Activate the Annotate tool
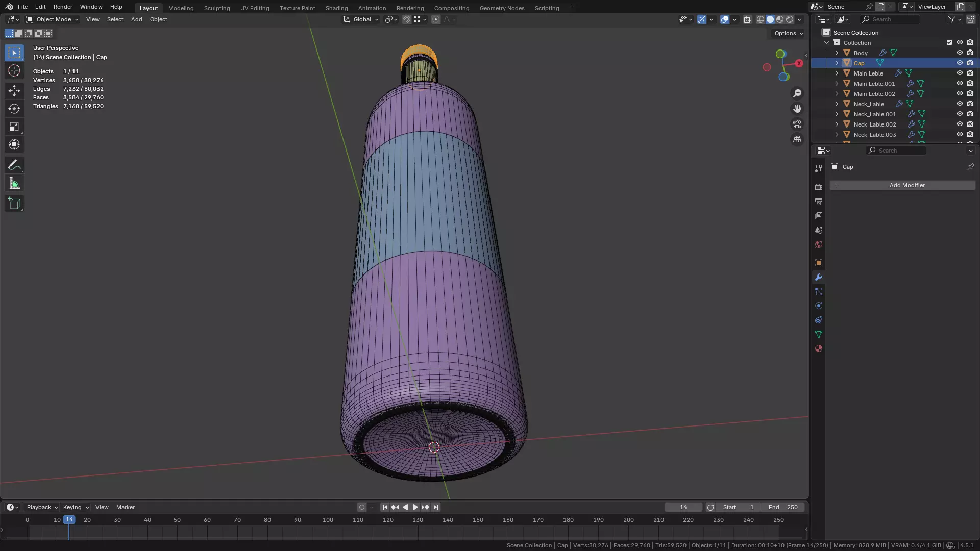Screen dimensions: 980x551 pos(14,165)
